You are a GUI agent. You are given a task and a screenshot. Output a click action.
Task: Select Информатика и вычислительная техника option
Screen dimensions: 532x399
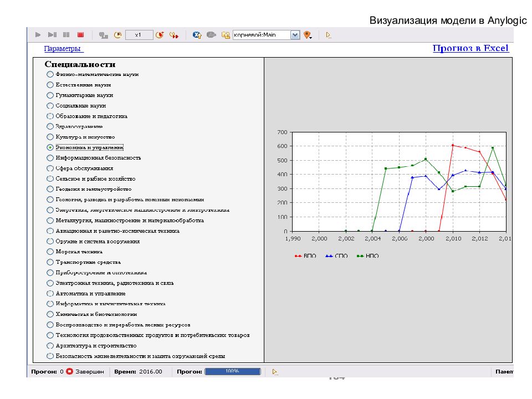pos(50,304)
